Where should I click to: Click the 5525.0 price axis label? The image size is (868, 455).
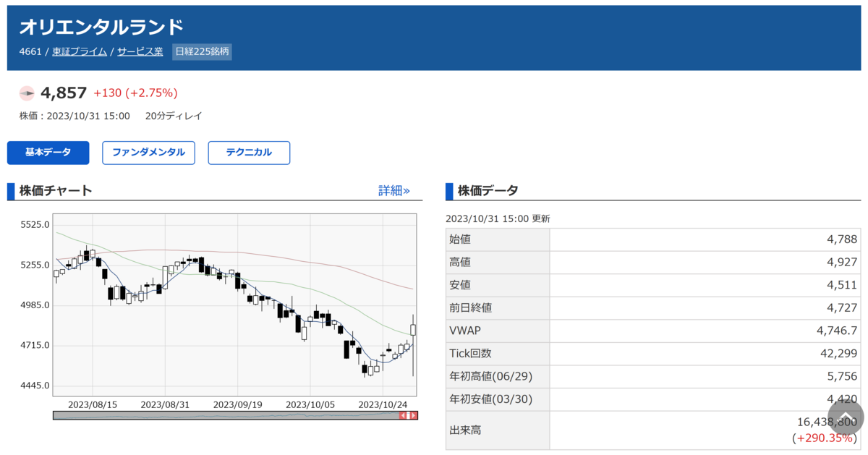[35, 225]
